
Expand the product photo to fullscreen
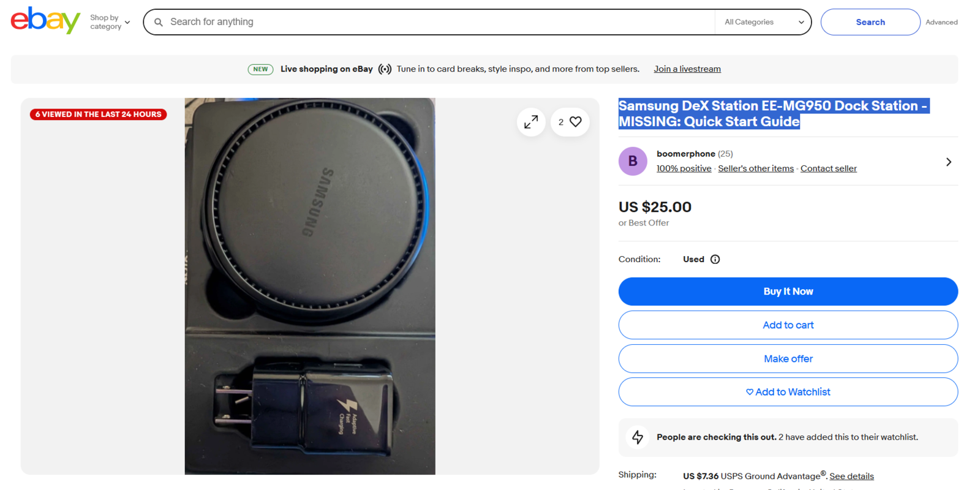(x=530, y=121)
